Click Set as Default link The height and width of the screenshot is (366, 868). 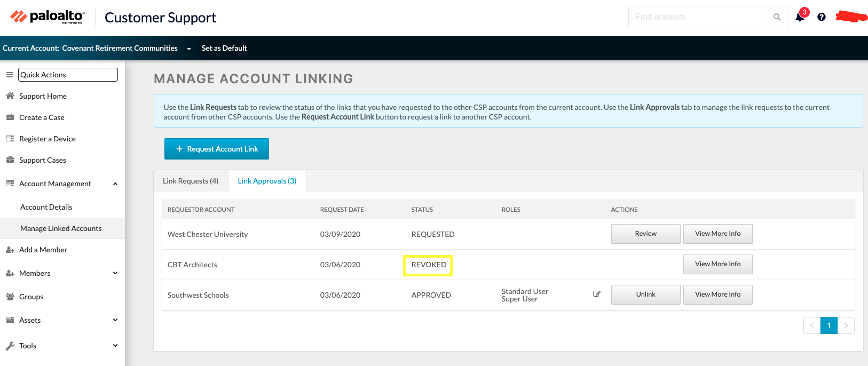click(224, 48)
